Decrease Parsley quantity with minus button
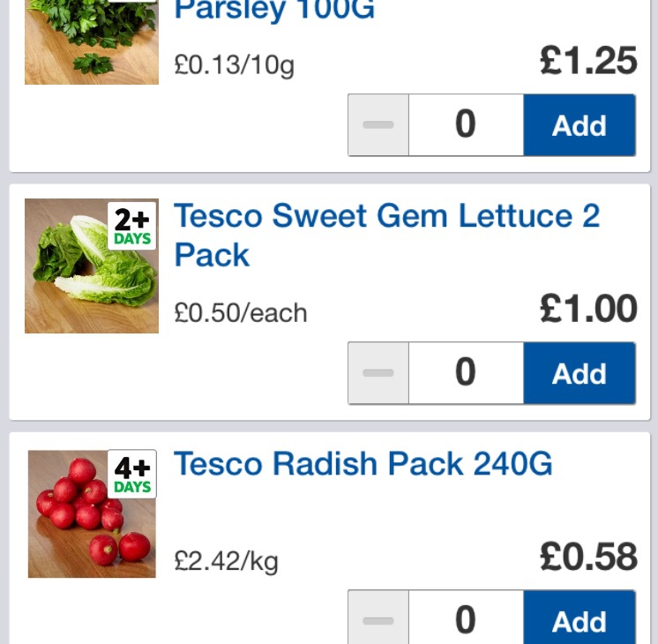The height and width of the screenshot is (644, 658). (378, 125)
